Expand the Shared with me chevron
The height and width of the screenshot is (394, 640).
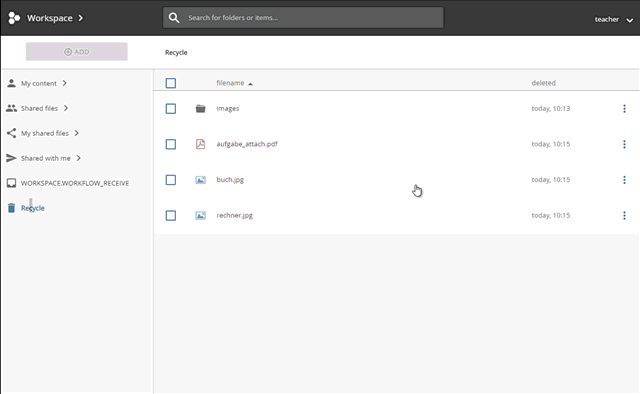(78, 158)
